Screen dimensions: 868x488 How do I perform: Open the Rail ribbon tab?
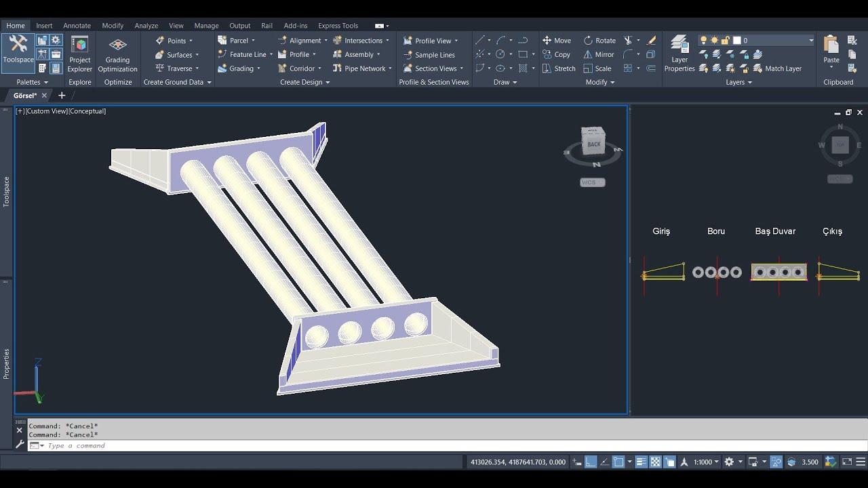click(267, 26)
